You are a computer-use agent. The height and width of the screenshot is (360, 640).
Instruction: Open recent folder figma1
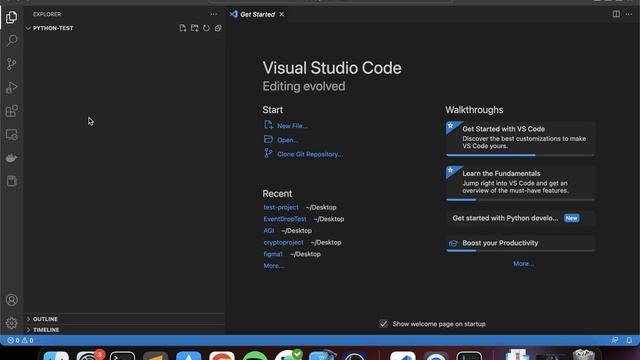pyautogui.click(x=273, y=254)
